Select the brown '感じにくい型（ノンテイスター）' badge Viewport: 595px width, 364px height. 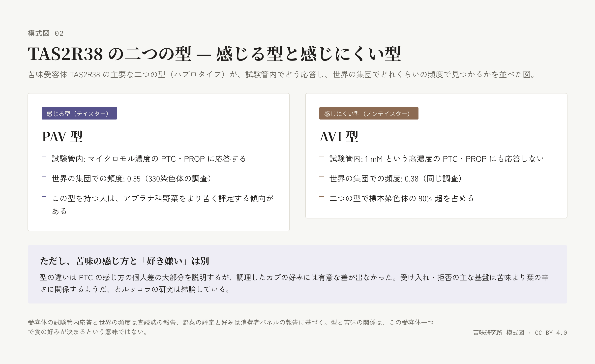[x=369, y=113]
